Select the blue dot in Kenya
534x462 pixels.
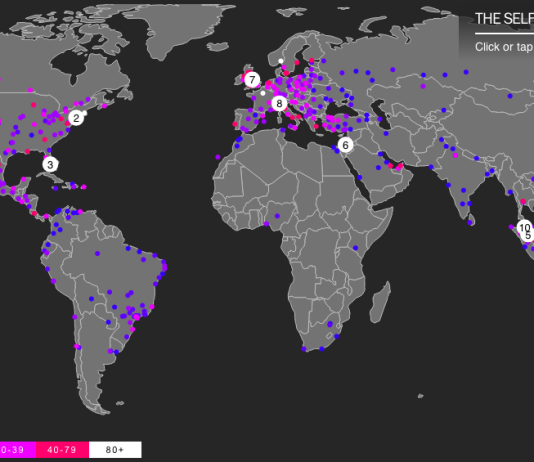[355, 248]
